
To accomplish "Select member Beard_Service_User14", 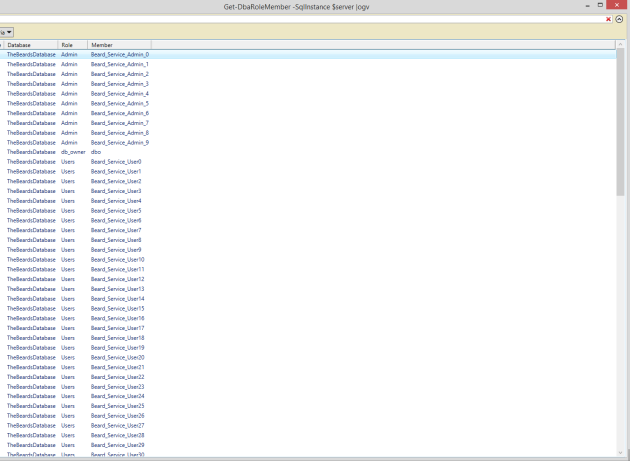I will [x=118, y=299].
